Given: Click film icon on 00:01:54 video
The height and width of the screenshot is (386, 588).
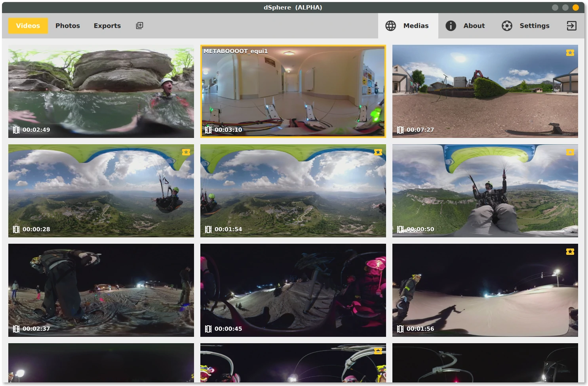Looking at the screenshot, I should (x=208, y=229).
